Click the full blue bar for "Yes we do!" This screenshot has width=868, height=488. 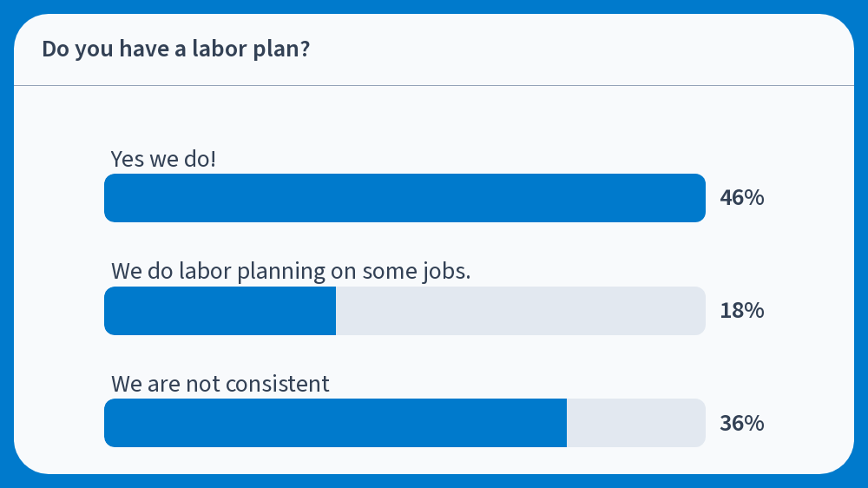tap(404, 198)
